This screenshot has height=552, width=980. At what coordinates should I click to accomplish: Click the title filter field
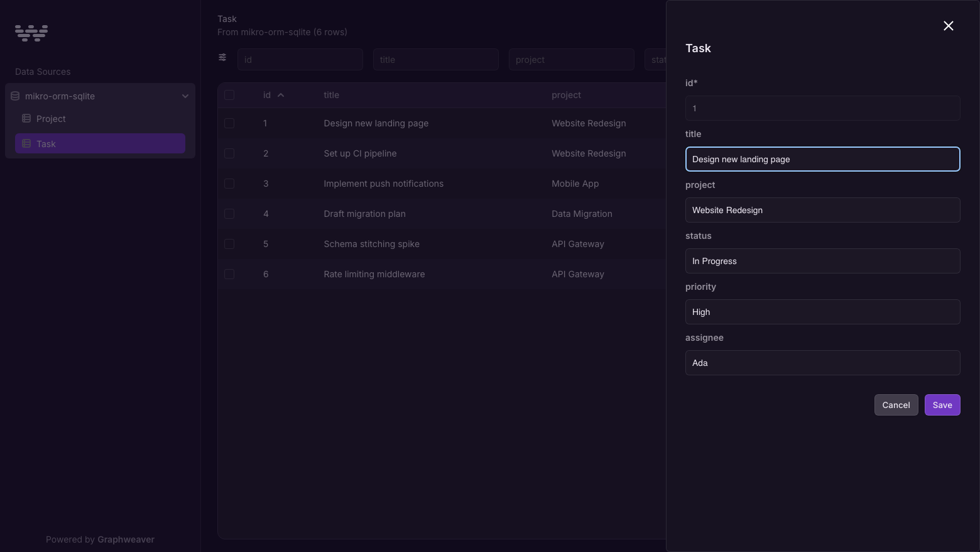[436, 60]
